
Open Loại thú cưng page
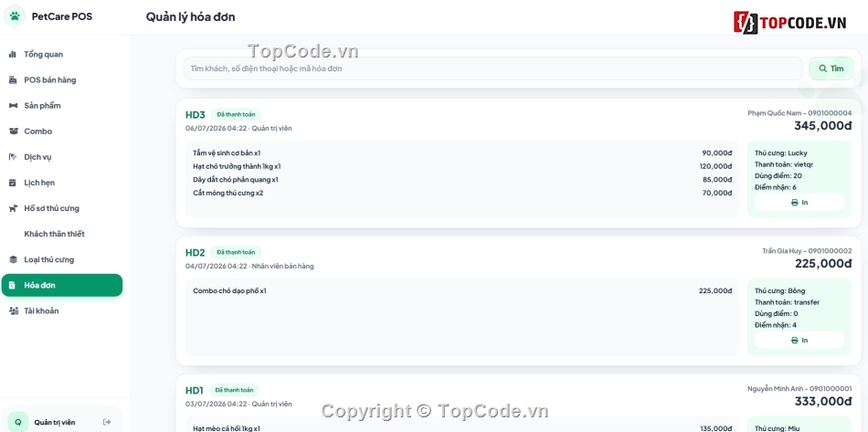[x=61, y=259]
